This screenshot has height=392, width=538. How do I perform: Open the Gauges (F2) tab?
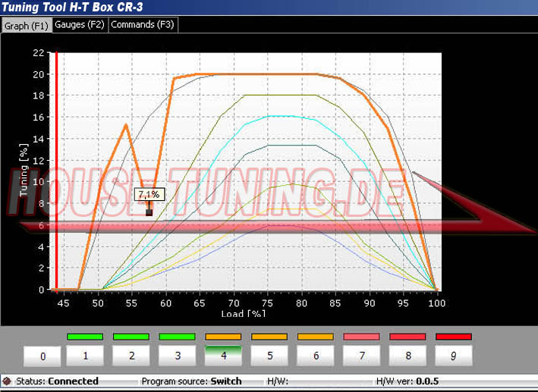coord(80,25)
